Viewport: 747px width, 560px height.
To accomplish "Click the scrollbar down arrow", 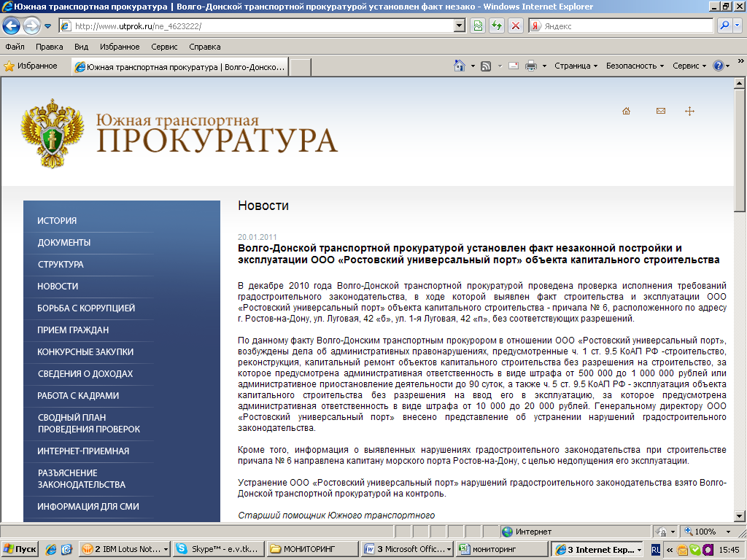I will (740, 516).
